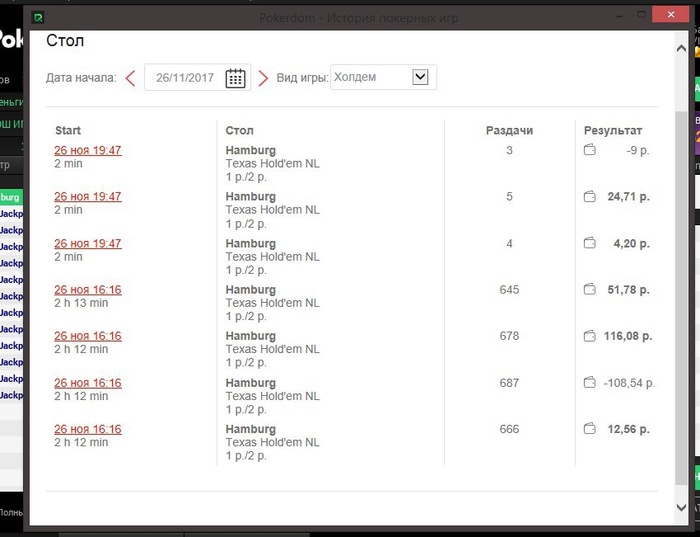Click the '2 h 13 min' duration text
The width and height of the screenshot is (700, 537).
tap(81, 303)
